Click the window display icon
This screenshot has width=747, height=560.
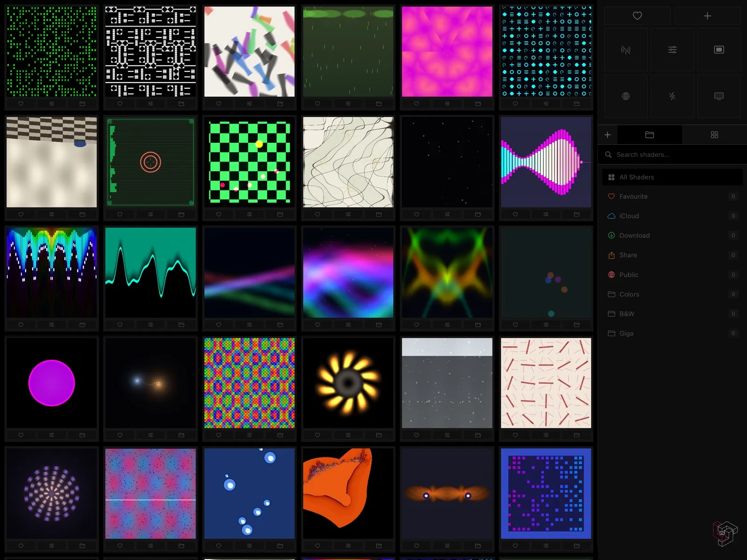click(x=719, y=49)
